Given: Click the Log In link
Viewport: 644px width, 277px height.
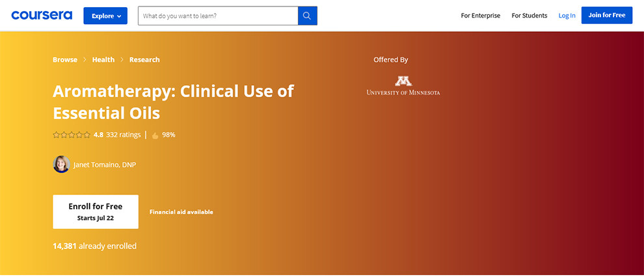Looking at the screenshot, I should pyautogui.click(x=567, y=16).
